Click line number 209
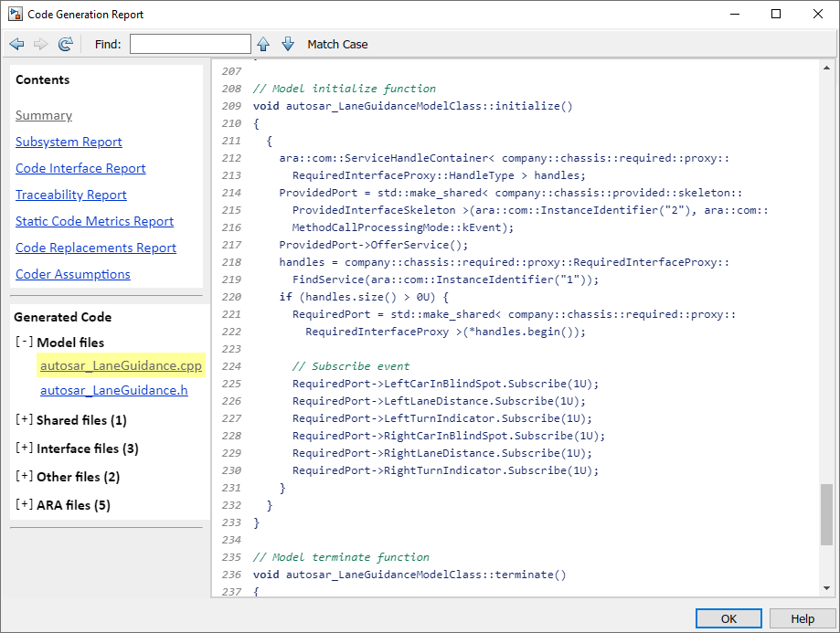The width and height of the screenshot is (840, 633). point(231,106)
